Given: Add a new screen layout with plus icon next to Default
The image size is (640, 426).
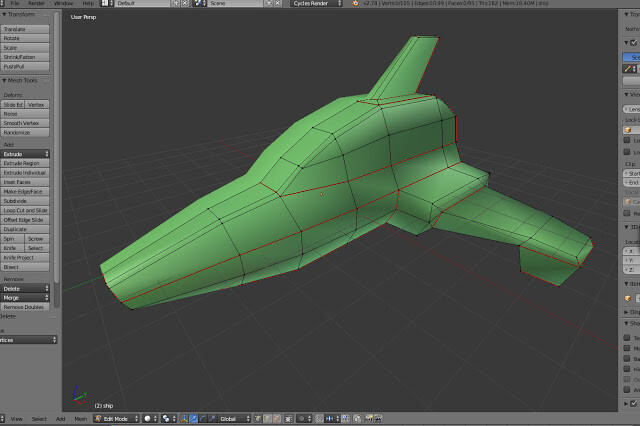Looking at the screenshot, I should 176,3.
